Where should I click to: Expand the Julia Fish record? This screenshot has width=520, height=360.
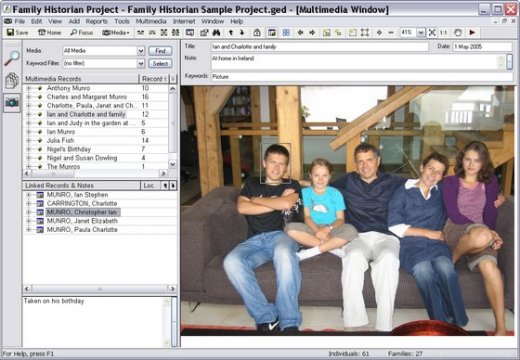[29, 140]
